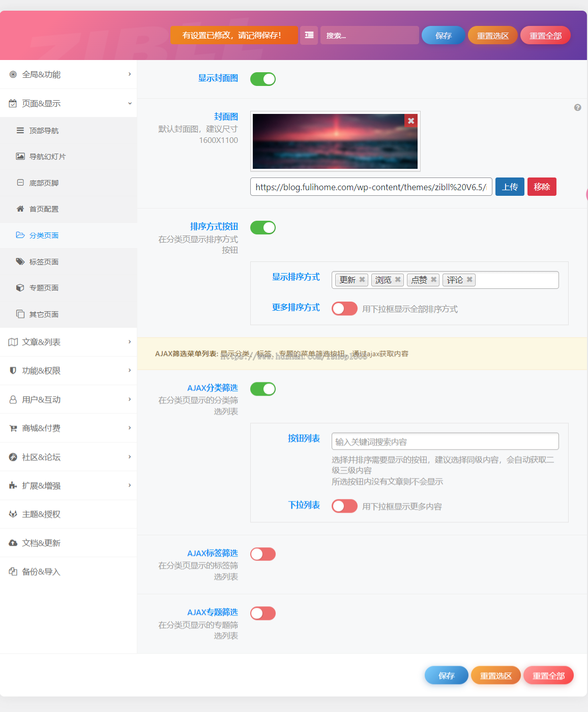
Task: Click the 社区&论坛 compass icon
Action: 13,457
